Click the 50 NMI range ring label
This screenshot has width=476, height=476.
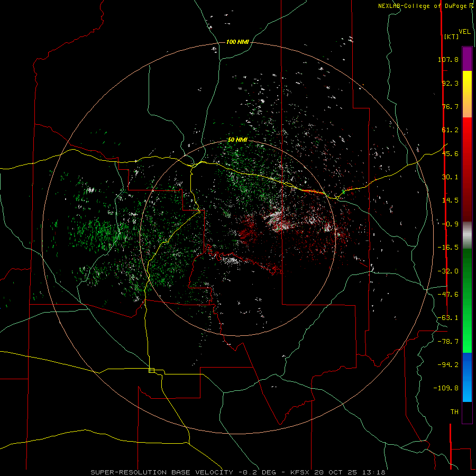click(x=237, y=140)
